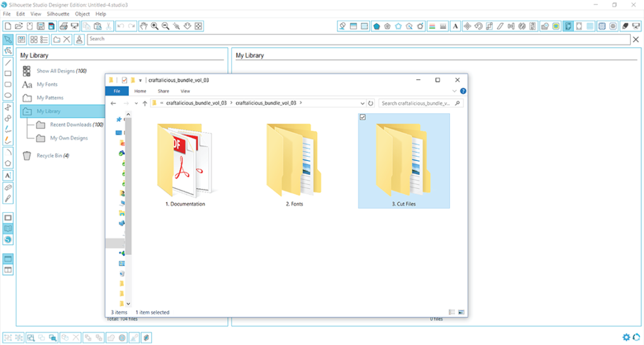Open the Explorer View tab

click(x=186, y=91)
